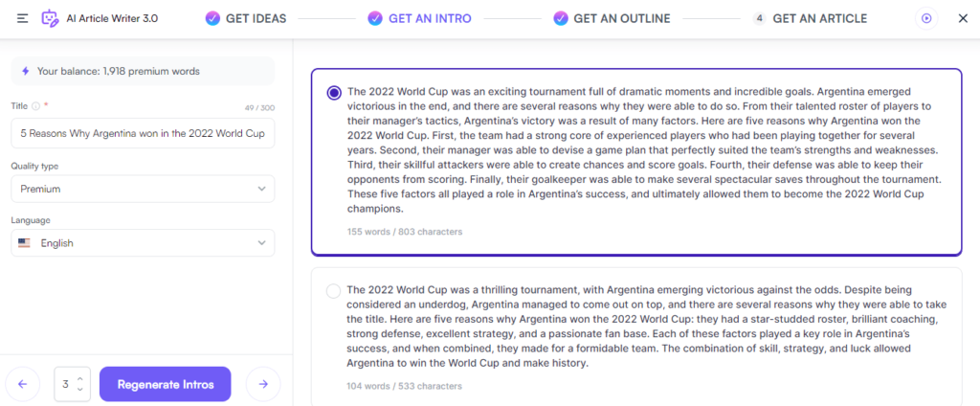Click the play icon in top bar
This screenshot has height=406, width=980.
[924, 18]
